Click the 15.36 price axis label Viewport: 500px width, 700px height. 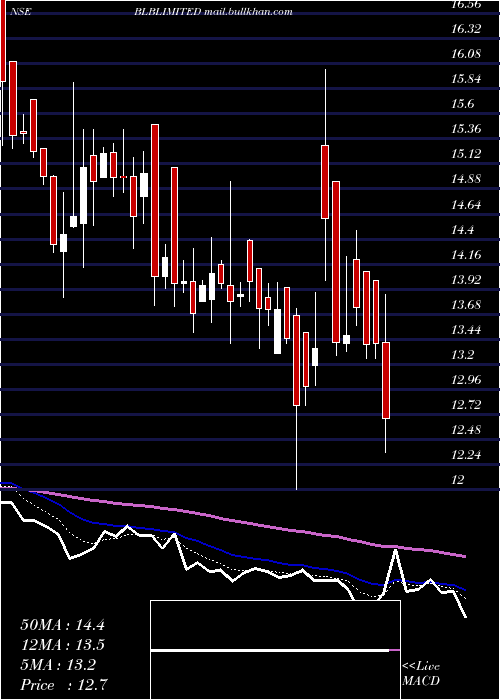[467, 129]
